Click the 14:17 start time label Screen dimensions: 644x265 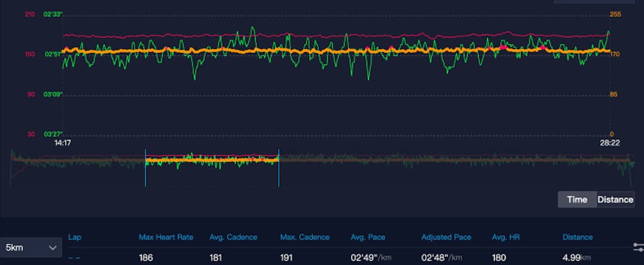[62, 142]
